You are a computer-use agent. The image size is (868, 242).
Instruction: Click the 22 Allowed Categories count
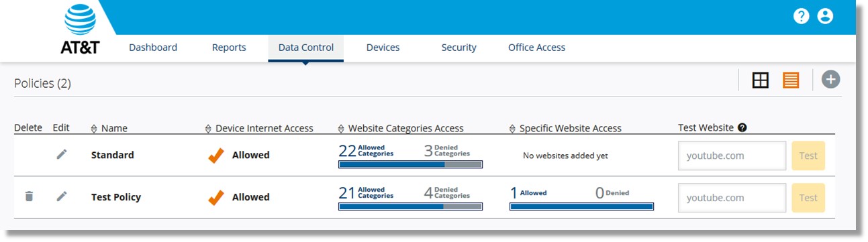point(366,151)
